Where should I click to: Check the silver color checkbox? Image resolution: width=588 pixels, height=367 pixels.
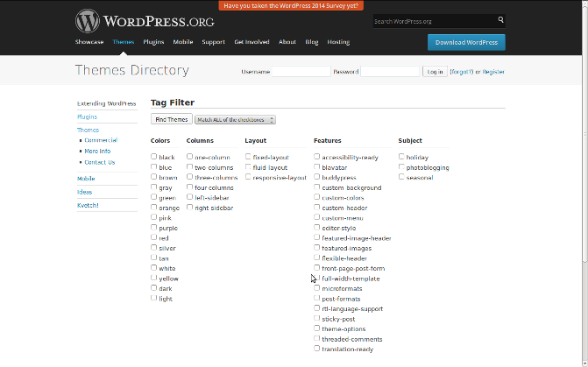click(x=153, y=247)
